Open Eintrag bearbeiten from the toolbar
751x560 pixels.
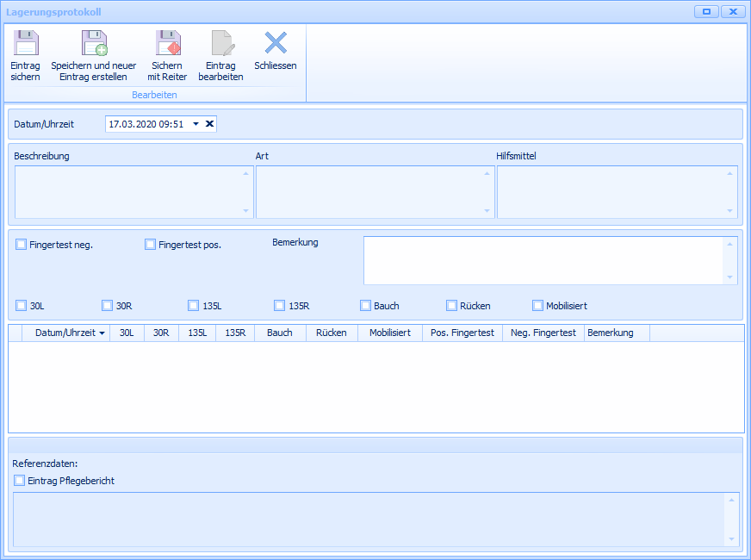[220, 43]
